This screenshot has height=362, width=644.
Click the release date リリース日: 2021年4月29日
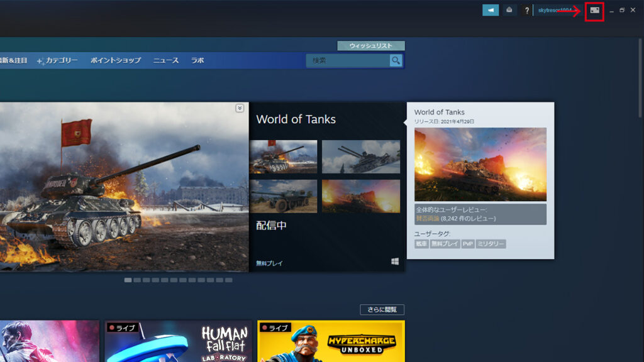pyautogui.click(x=444, y=121)
